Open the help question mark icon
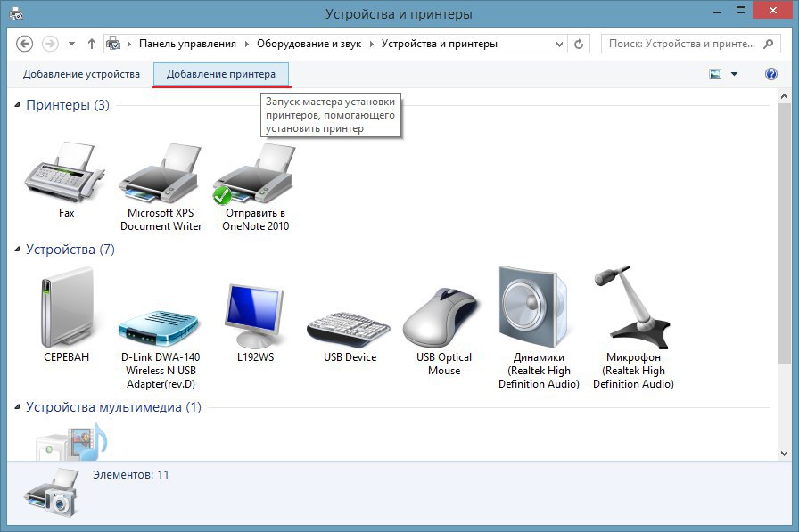Screen dimensions: 799x532 771,74
